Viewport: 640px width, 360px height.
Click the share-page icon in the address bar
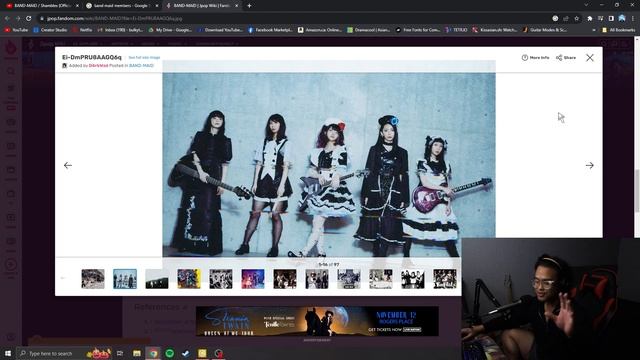(x=566, y=18)
